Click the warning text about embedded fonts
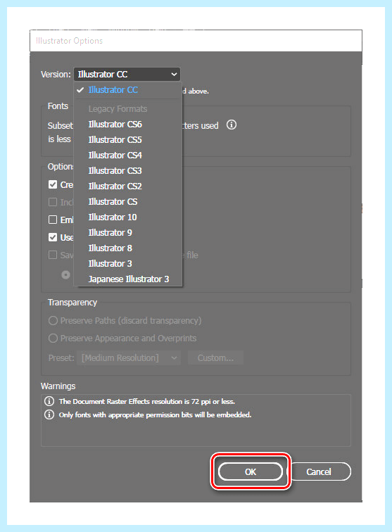This screenshot has width=392, height=532. click(x=155, y=414)
